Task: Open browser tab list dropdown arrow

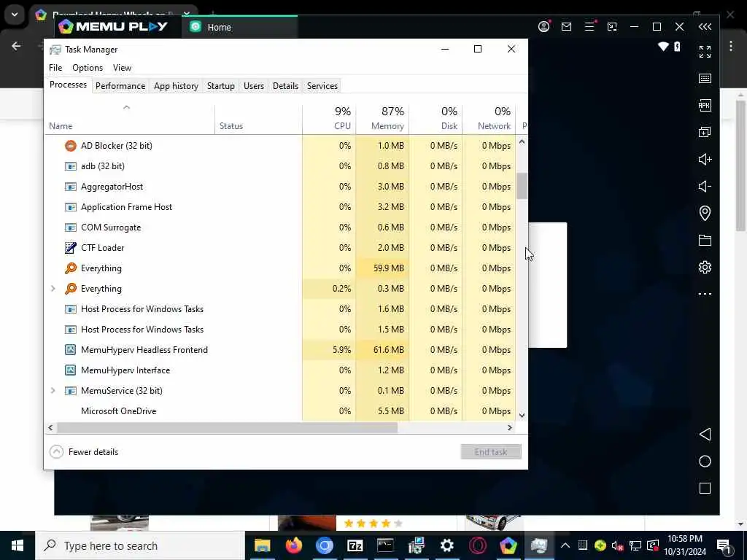Action: tap(15, 15)
